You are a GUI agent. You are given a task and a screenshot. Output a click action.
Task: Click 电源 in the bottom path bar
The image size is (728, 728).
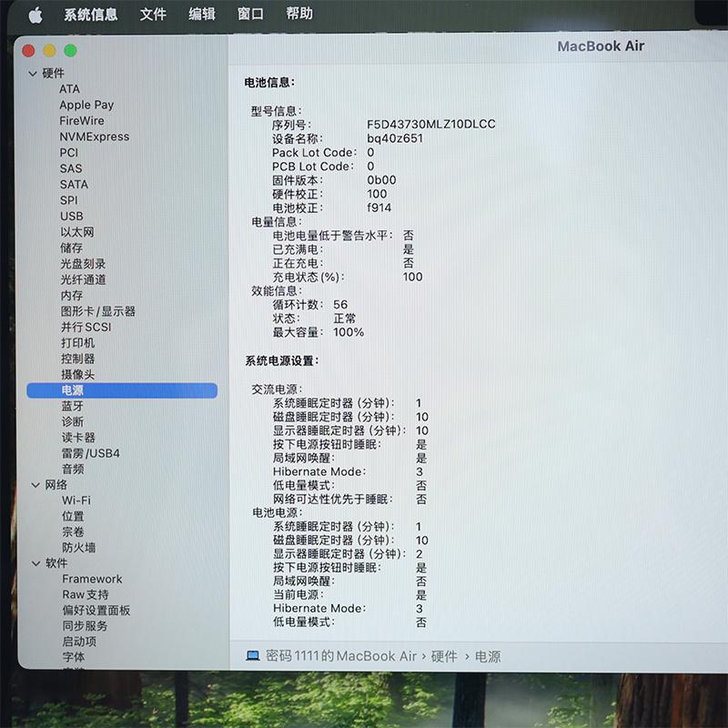[488, 656]
